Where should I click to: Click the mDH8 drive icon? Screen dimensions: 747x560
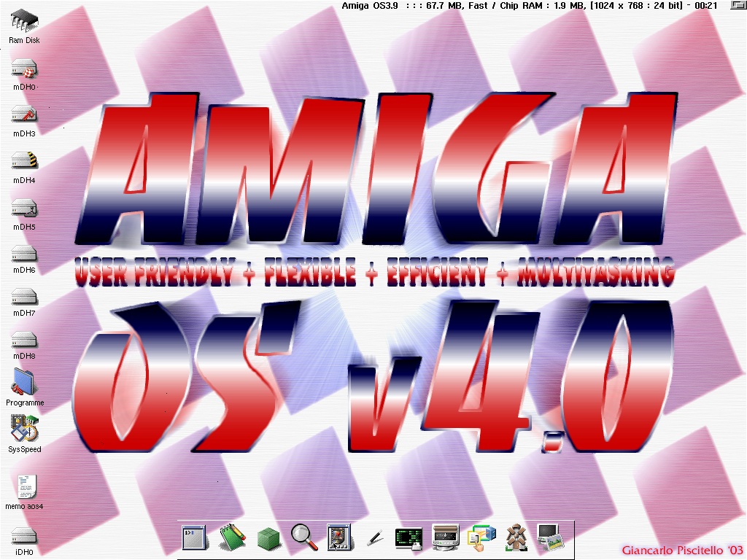24,340
